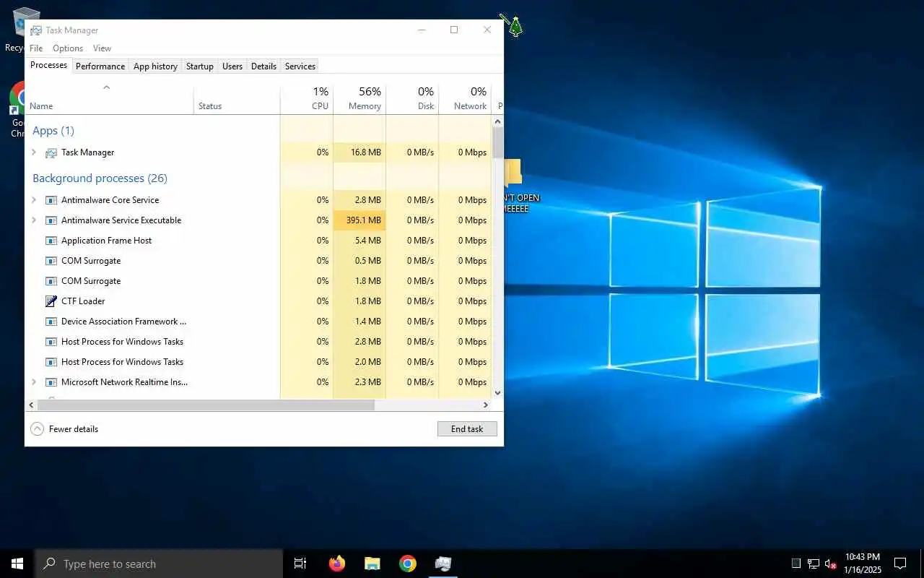Sort by the CPU column header

click(x=307, y=99)
